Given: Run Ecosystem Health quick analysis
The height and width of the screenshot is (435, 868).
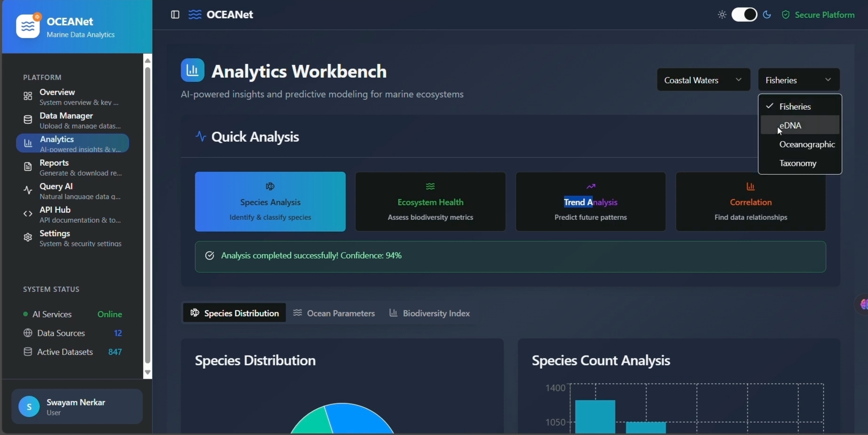Looking at the screenshot, I should point(430,201).
